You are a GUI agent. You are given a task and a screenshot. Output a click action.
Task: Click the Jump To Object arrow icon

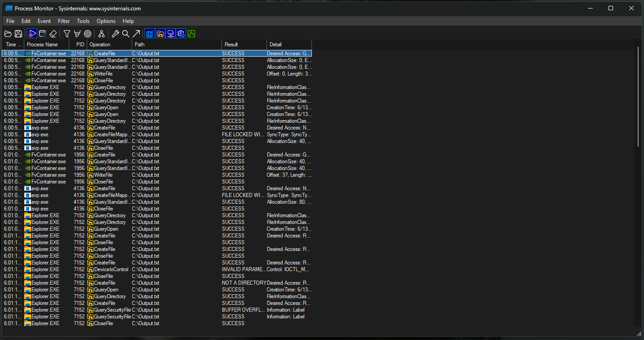click(136, 34)
